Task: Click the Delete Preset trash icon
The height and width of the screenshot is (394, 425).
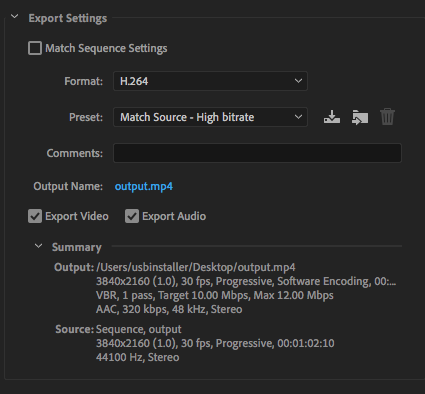Action: tap(387, 117)
